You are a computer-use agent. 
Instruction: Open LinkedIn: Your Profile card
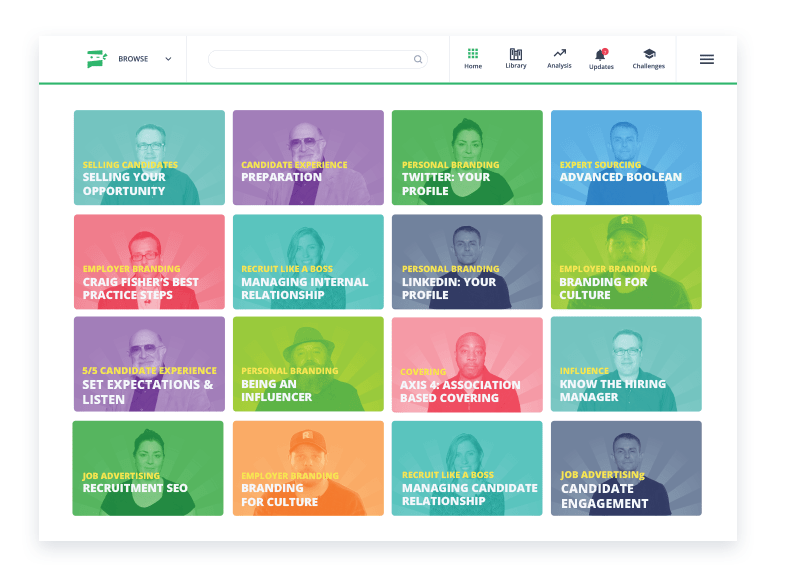click(x=467, y=261)
